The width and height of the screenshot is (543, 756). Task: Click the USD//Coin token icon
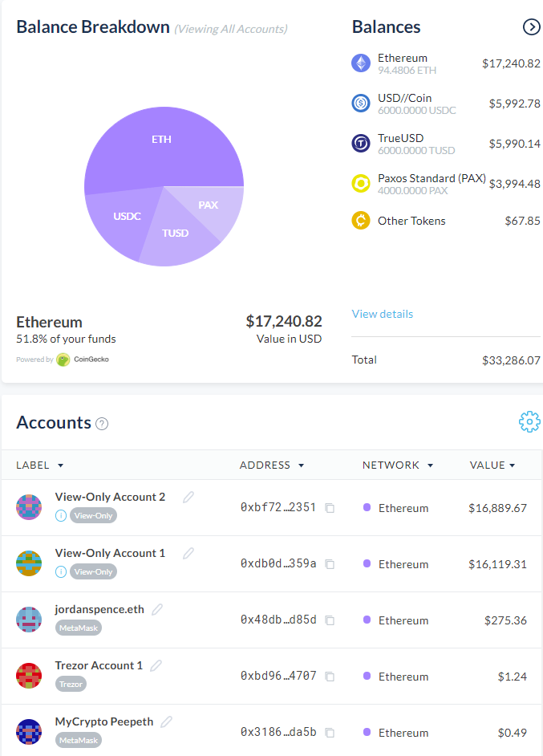[x=361, y=104]
